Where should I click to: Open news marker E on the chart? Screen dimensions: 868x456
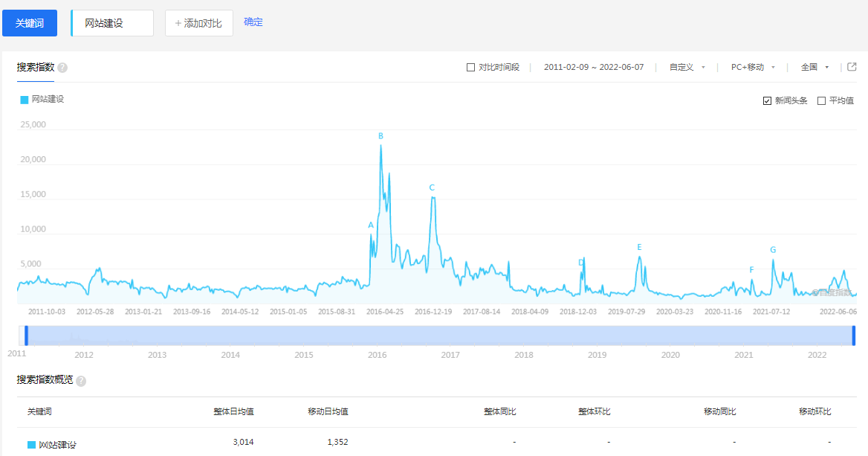coord(639,247)
